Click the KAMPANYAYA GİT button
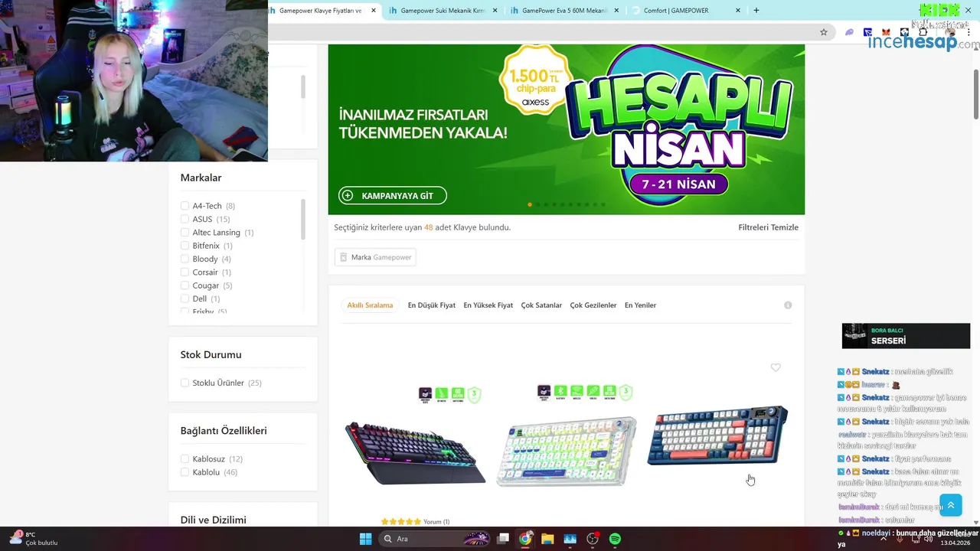This screenshot has width=980, height=551. click(x=393, y=196)
